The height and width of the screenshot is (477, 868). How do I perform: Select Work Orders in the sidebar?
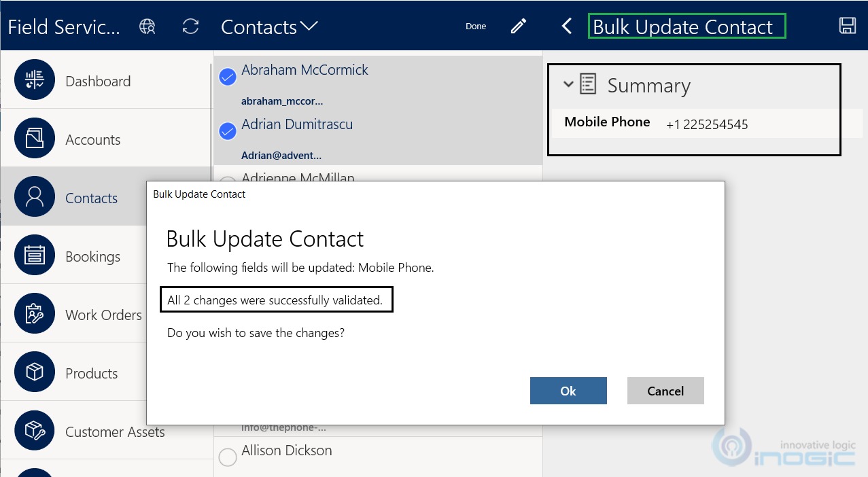coord(103,315)
